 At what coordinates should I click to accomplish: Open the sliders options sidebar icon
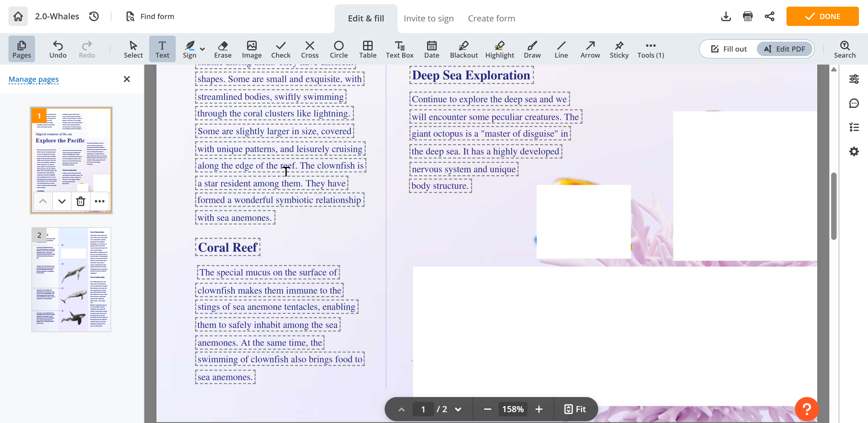pyautogui.click(x=854, y=79)
